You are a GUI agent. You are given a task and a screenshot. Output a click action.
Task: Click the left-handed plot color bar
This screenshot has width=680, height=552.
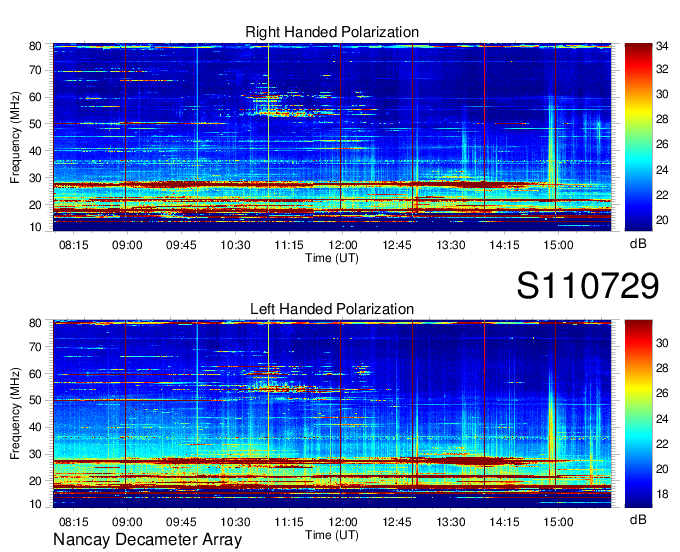pos(638,414)
